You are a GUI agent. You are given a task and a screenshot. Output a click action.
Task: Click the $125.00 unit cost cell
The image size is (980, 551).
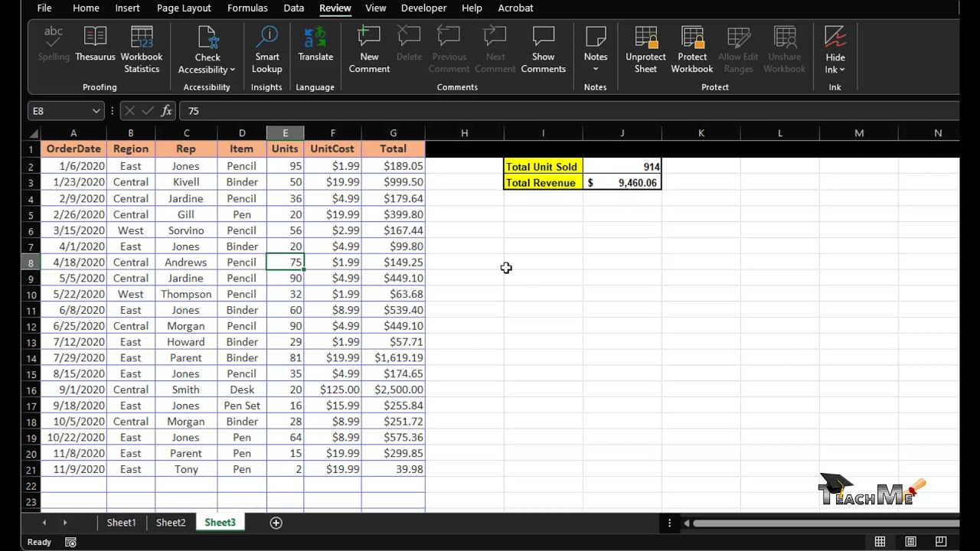[x=332, y=390]
